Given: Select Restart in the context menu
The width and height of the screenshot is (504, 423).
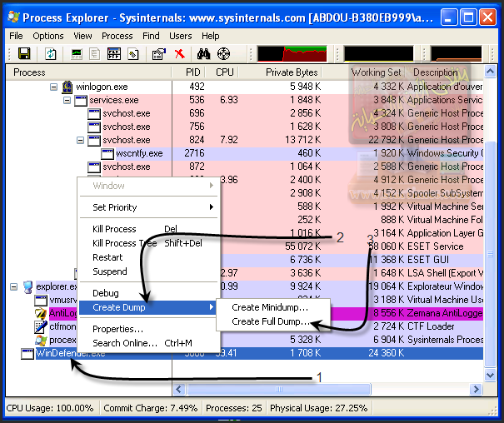Looking at the screenshot, I should [149, 257].
